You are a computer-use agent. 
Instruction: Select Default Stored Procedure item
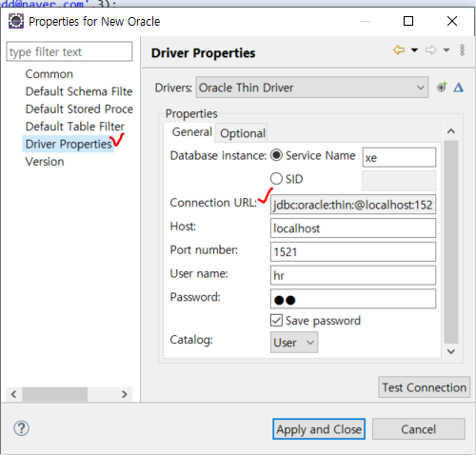tap(79, 109)
